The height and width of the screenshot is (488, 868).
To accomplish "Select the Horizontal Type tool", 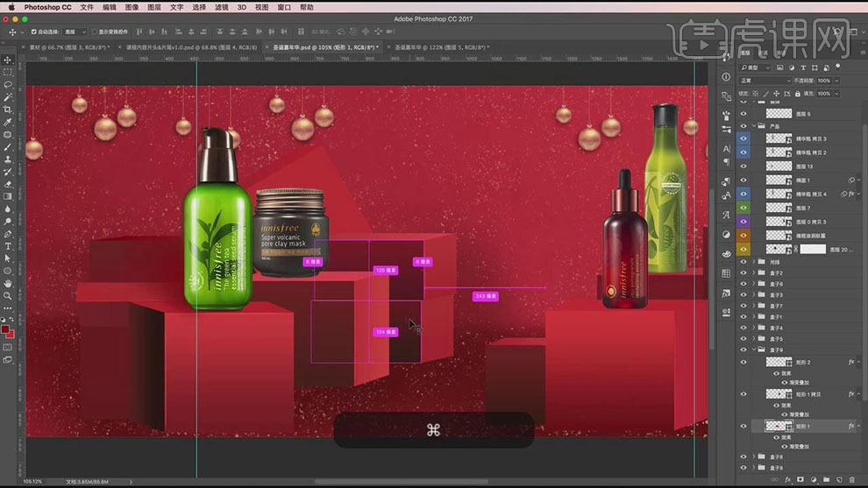I will (x=8, y=246).
